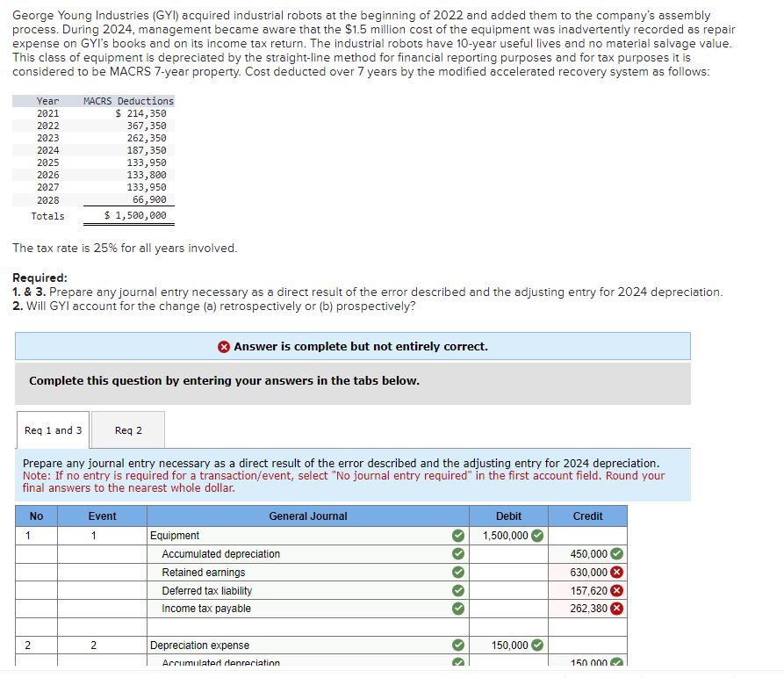Click the 157,620 credit cell

[x=588, y=590]
